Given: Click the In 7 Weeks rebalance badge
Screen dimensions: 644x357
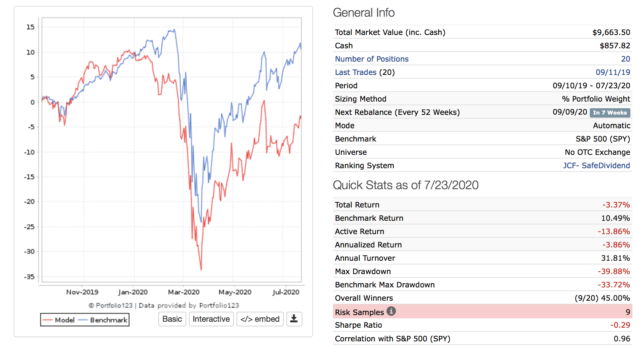Looking at the screenshot, I should point(610,113).
